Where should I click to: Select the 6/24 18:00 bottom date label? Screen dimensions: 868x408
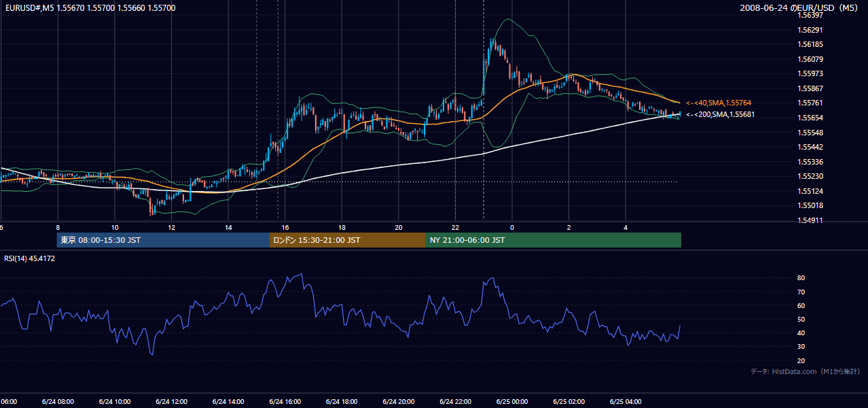(342, 402)
